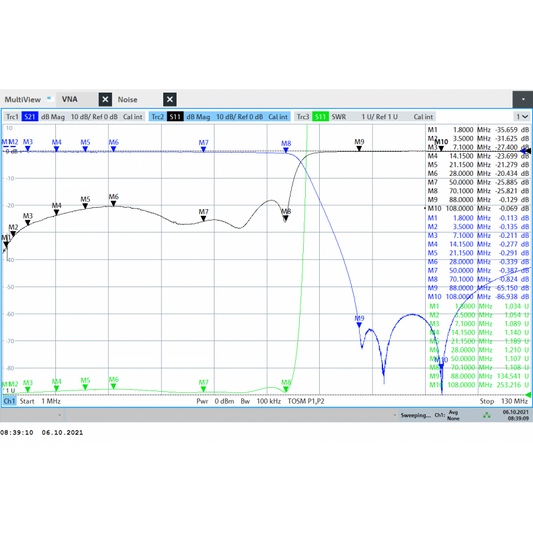
Task: Select green SWR trace marker M3
Action: click(x=28, y=390)
